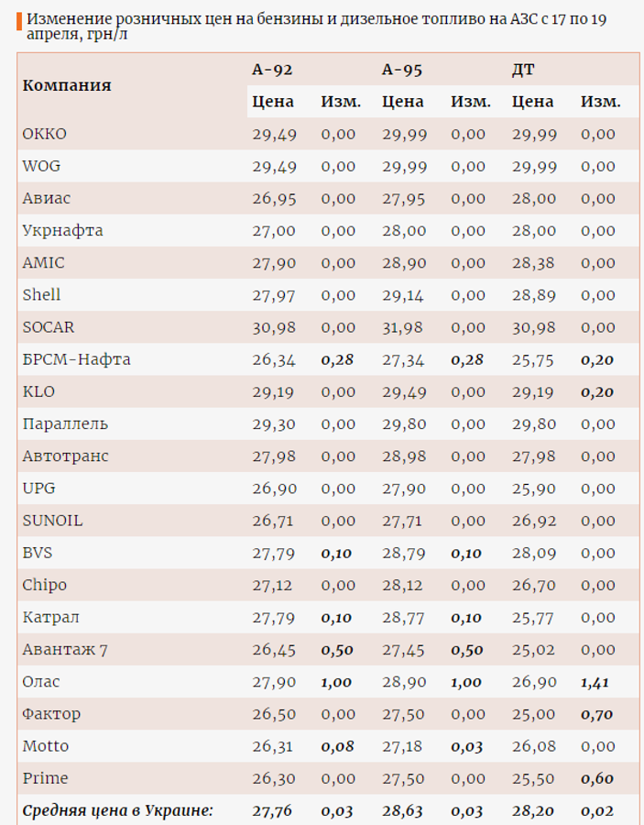Click Shell's A-95 price 29,14
Image resolution: width=644 pixels, height=825 pixels.
coord(404,295)
